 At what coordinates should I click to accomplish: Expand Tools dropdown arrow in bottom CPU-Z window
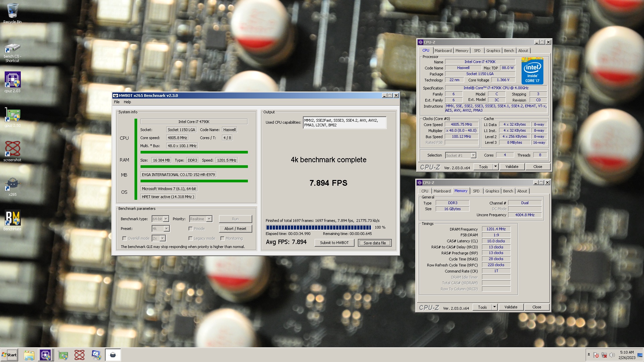(494, 307)
